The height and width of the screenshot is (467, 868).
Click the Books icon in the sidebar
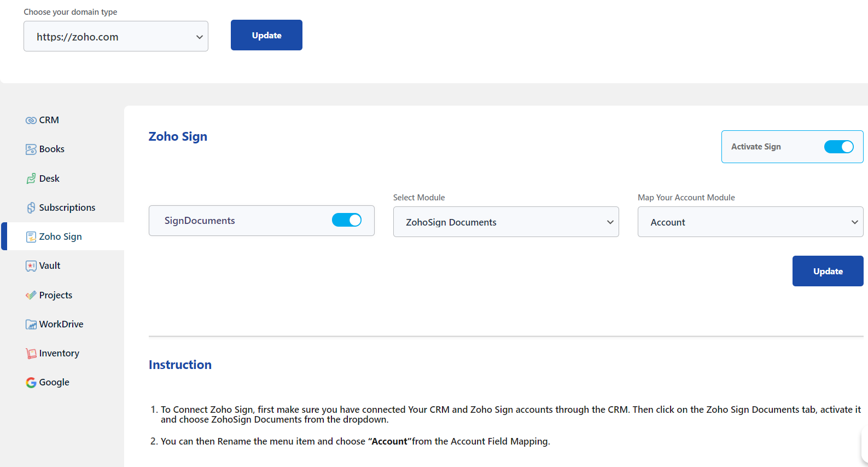coord(31,149)
